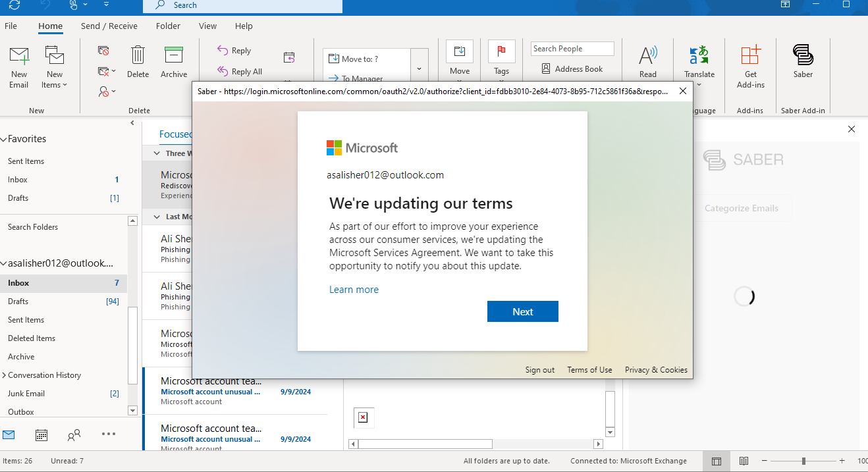Open the Deleted Items folder
The width and height of the screenshot is (868, 472).
tap(63, 338)
